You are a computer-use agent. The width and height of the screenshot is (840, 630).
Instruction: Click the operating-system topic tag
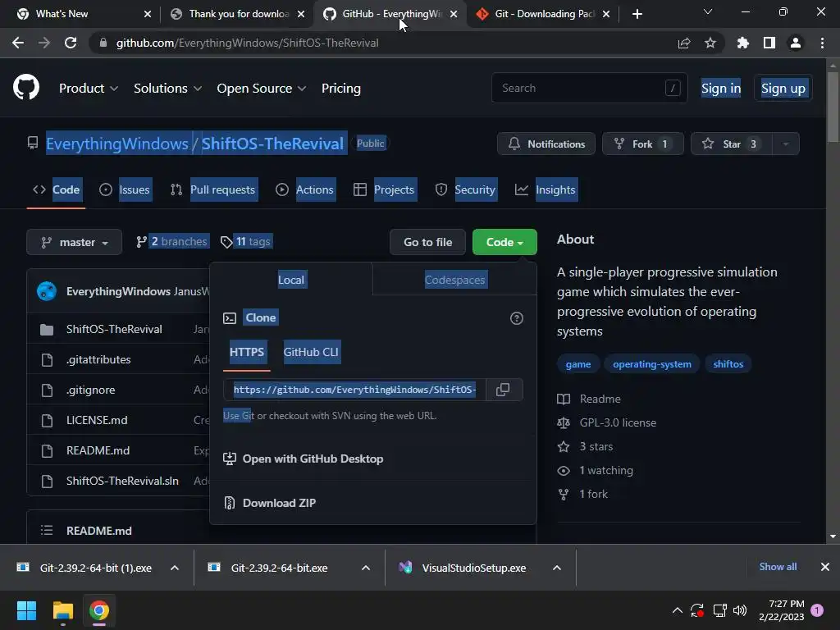click(x=652, y=364)
